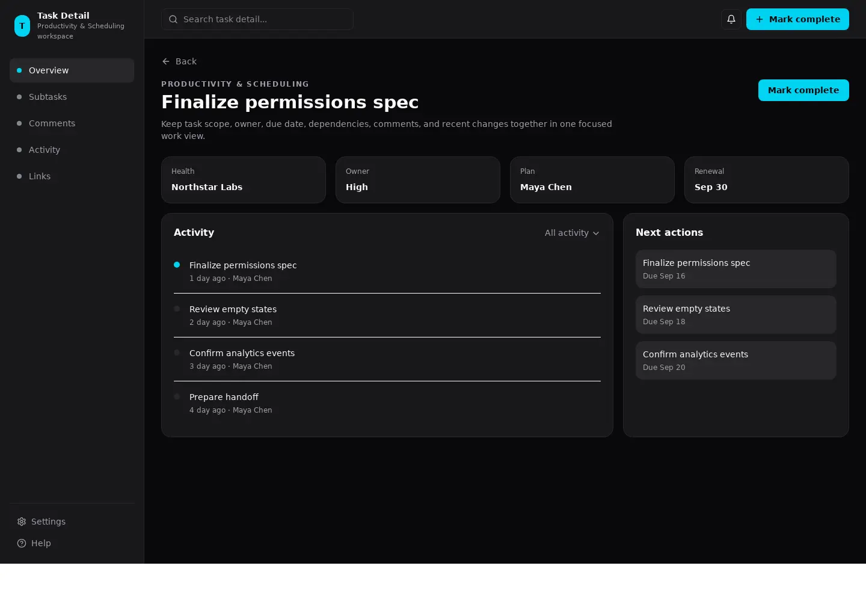Click the Back arrow icon
This screenshot has height=616, width=866.
[x=166, y=61]
